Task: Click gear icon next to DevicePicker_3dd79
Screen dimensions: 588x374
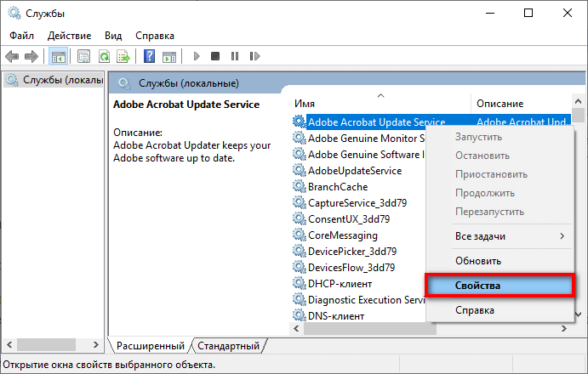Action: point(299,251)
